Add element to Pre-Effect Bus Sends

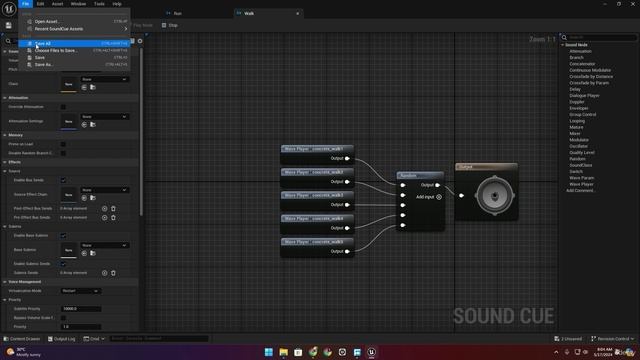click(x=104, y=218)
